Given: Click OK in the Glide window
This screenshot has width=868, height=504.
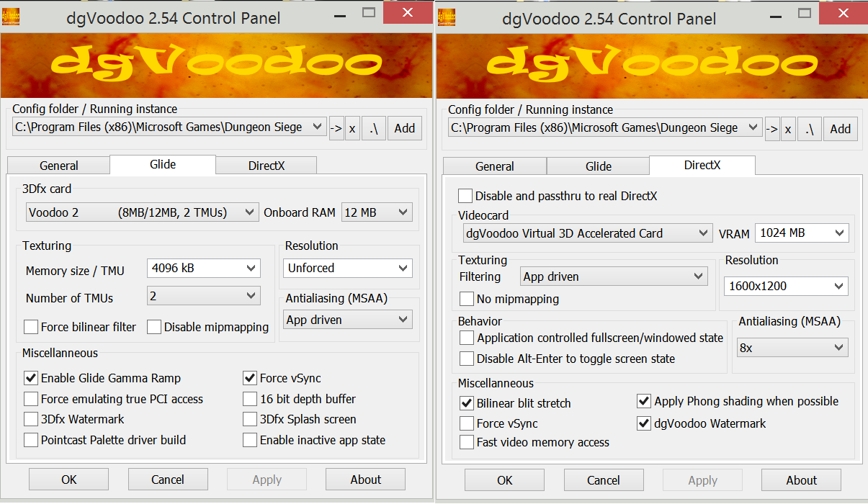Looking at the screenshot, I should click(68, 480).
